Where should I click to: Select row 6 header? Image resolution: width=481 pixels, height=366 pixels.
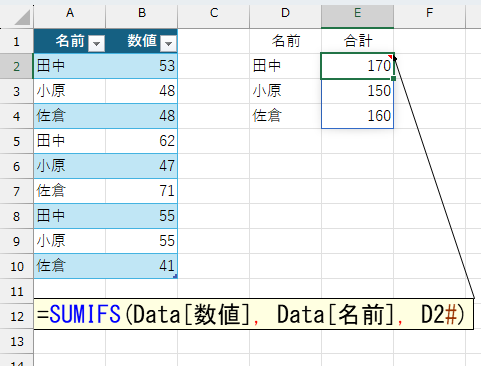[x=17, y=166]
